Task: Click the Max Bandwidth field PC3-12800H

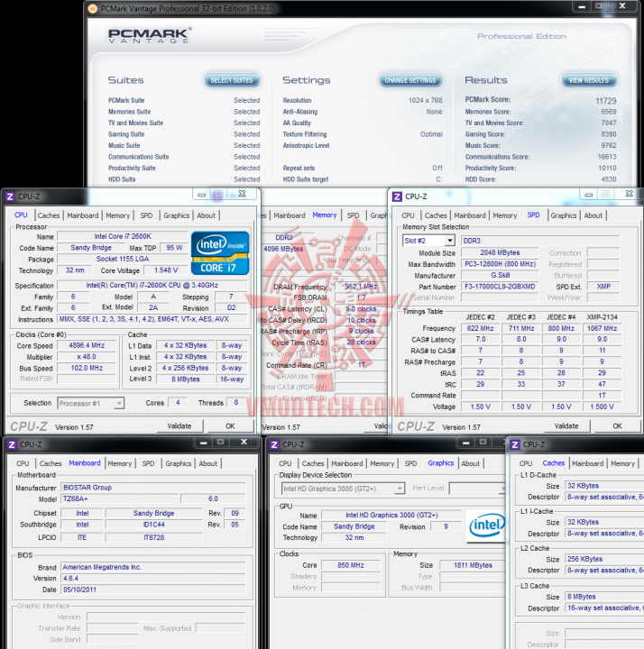Action: point(500,264)
